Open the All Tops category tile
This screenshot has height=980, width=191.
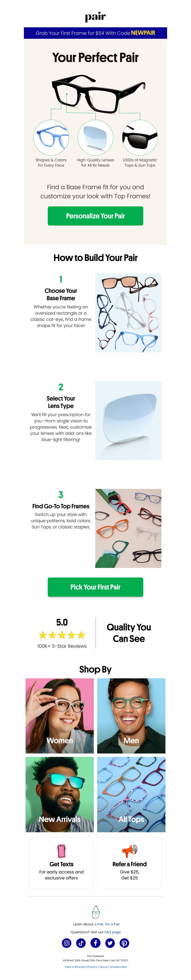pyautogui.click(x=131, y=794)
